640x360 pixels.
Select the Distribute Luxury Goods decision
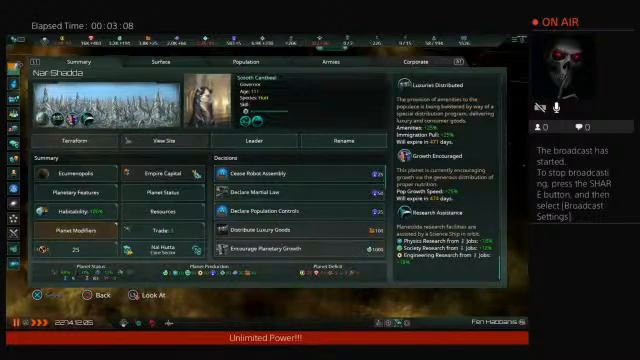tap(299, 230)
